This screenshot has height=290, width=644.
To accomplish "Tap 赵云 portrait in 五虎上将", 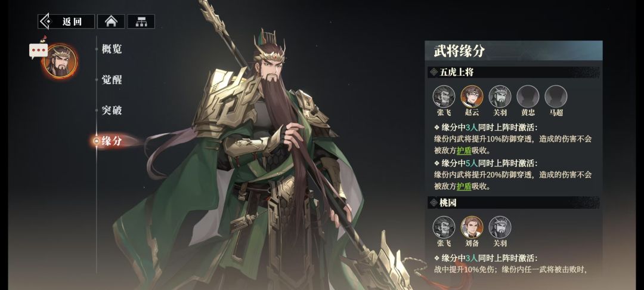I will tap(472, 97).
